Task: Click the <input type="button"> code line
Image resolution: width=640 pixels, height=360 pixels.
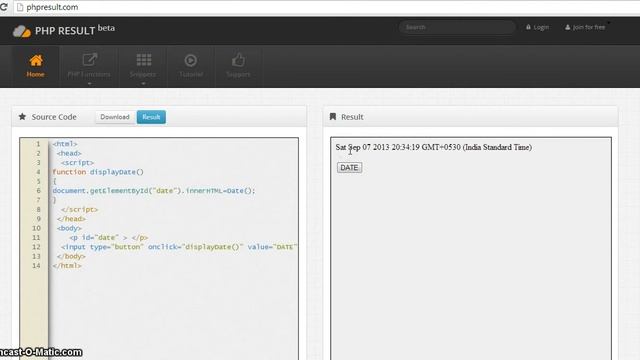Action: tap(179, 247)
